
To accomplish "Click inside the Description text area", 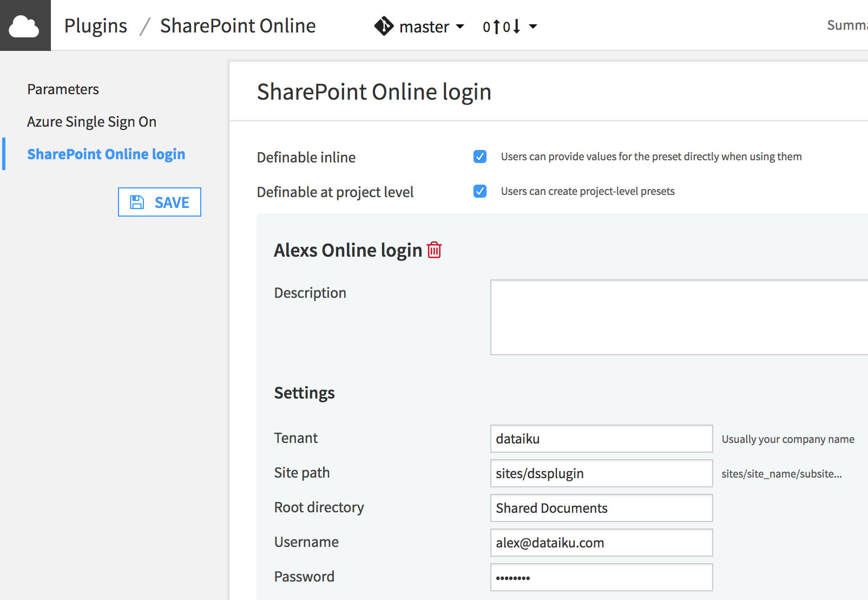I will (x=679, y=317).
